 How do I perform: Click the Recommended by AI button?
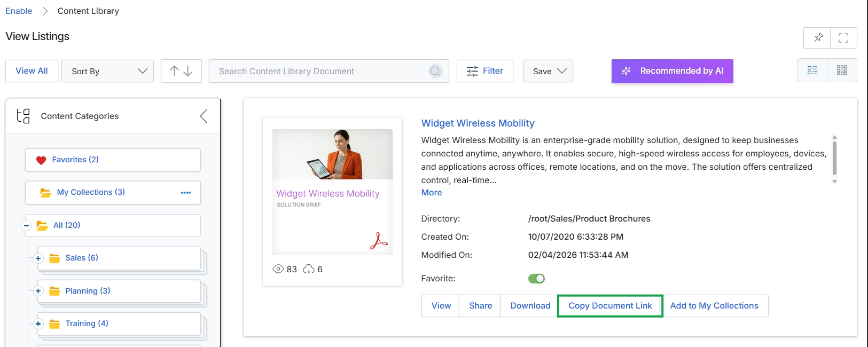672,71
